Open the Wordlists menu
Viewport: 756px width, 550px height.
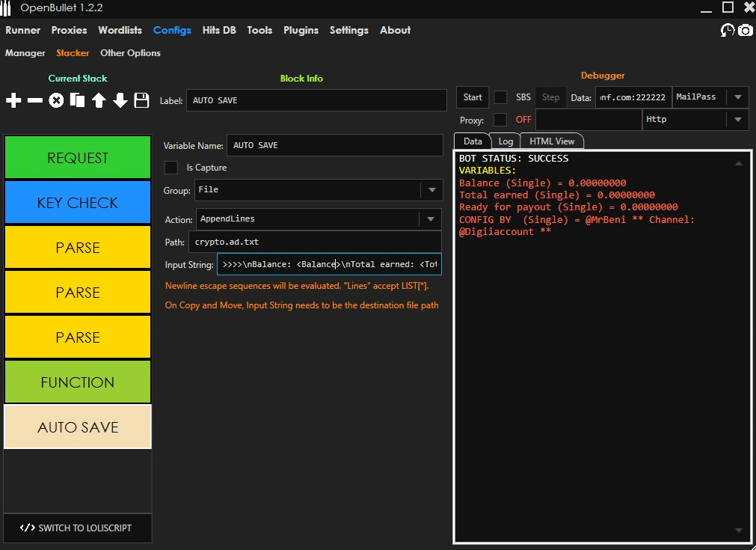coord(120,30)
